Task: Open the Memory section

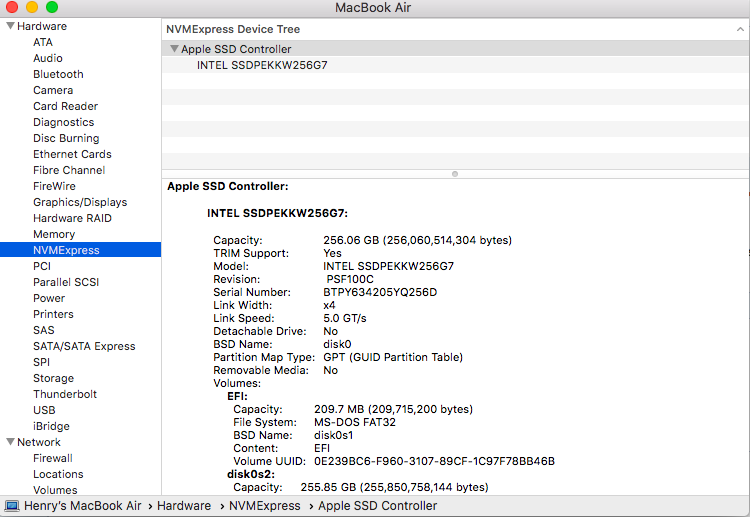Action: pyautogui.click(x=54, y=234)
